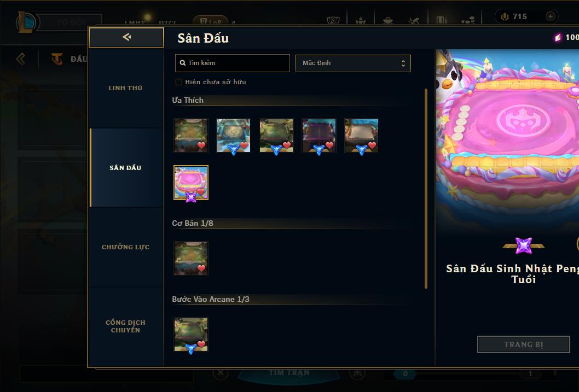Viewport: 579px width, 392px height.
Task: Go back using the arrow button
Action: [x=126, y=37]
